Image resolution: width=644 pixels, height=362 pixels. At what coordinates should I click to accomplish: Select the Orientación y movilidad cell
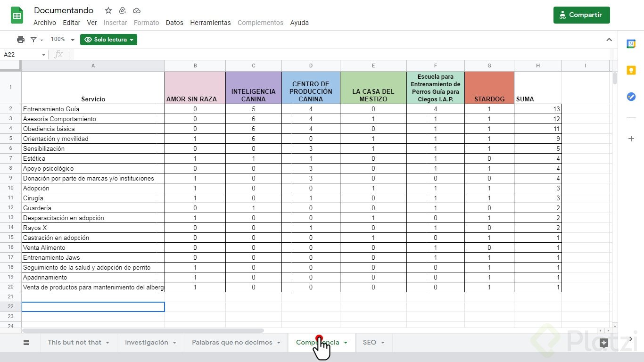[x=93, y=139]
